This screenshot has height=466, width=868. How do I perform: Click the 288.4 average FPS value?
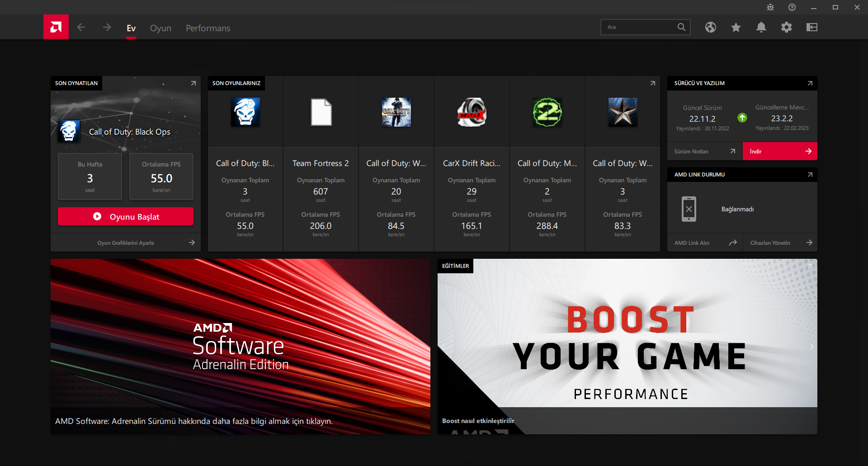pos(547,226)
